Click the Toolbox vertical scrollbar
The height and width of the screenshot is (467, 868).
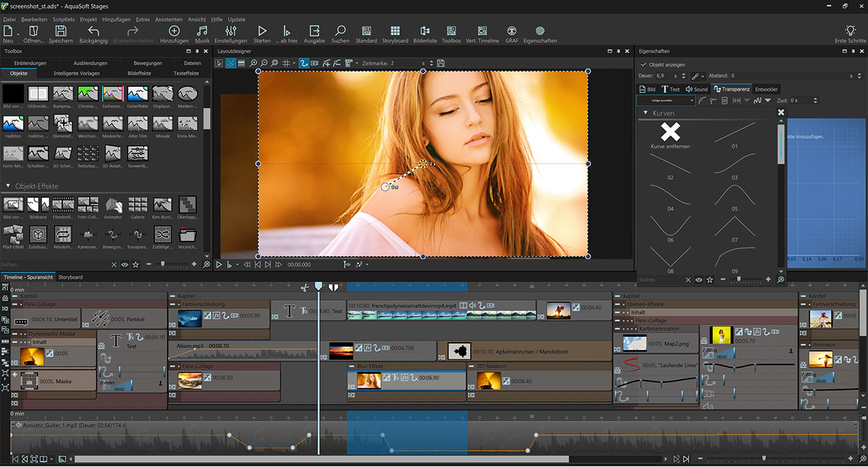click(x=207, y=117)
